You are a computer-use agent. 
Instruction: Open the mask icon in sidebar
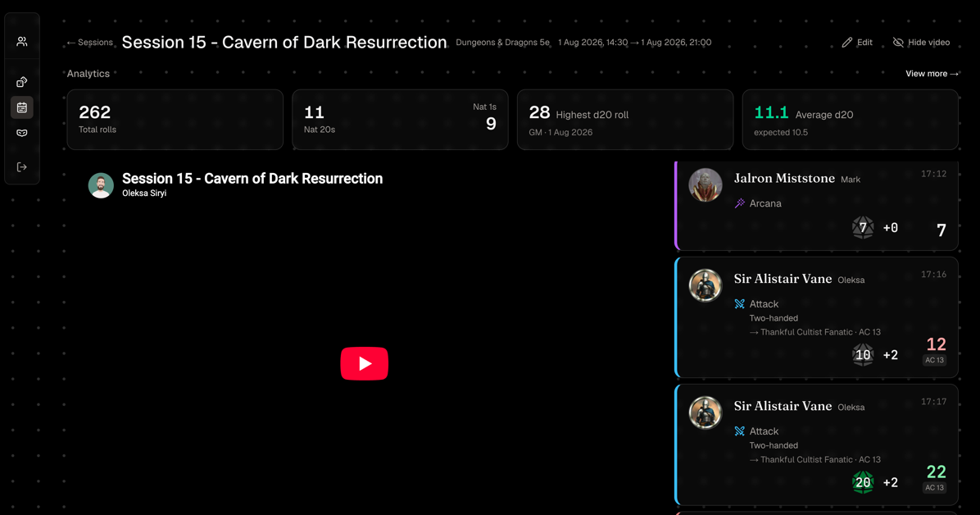(22, 133)
